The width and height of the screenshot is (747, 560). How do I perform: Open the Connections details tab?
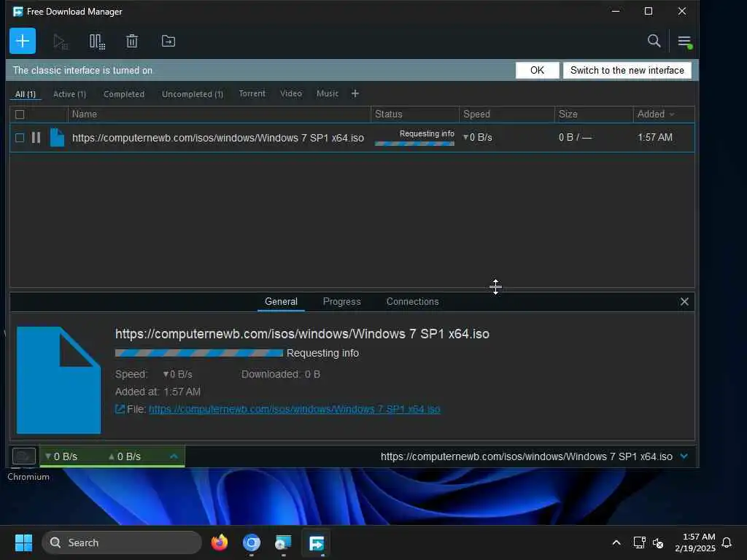click(x=413, y=301)
